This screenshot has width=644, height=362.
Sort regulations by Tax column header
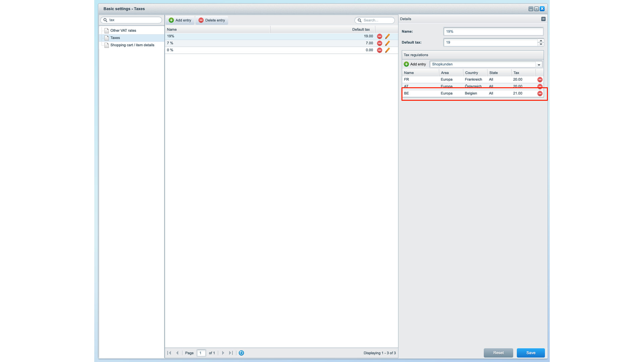point(523,73)
